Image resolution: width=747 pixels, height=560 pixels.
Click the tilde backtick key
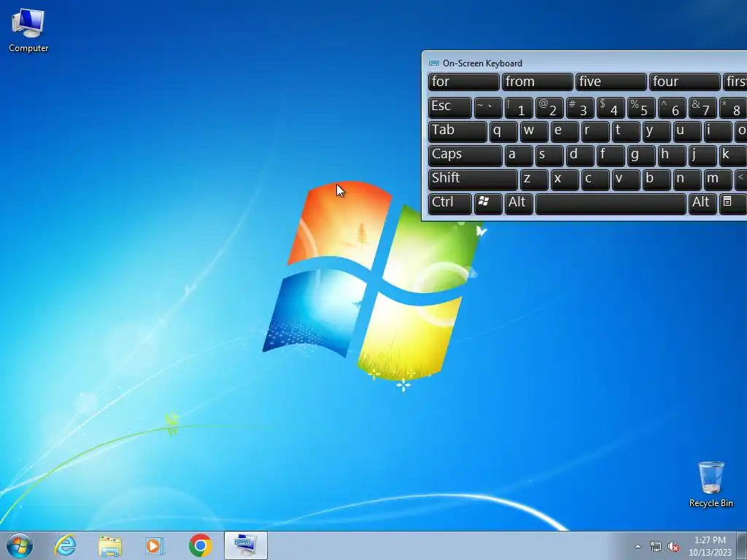coord(488,108)
